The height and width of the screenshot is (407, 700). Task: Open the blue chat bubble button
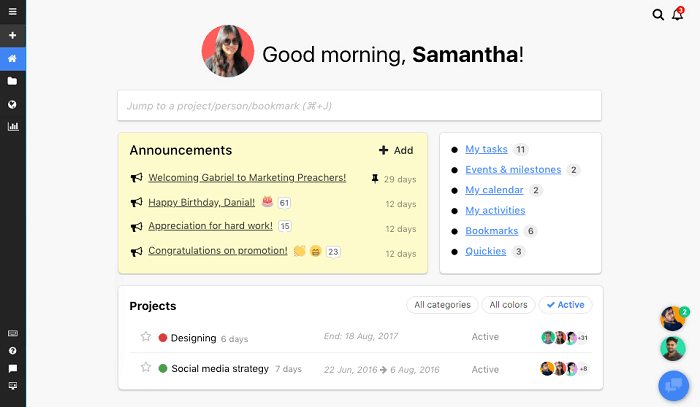point(673,385)
